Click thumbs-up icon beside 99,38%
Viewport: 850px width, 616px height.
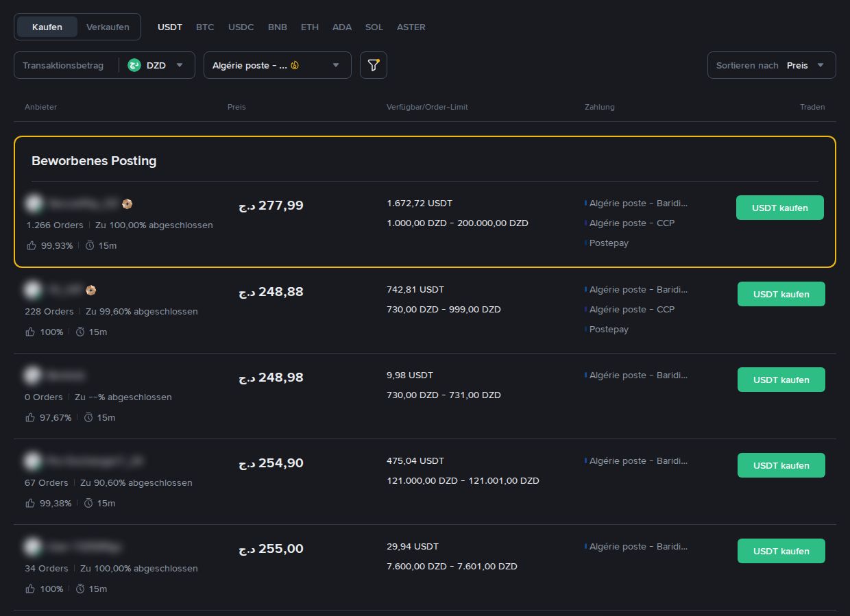[x=30, y=503]
